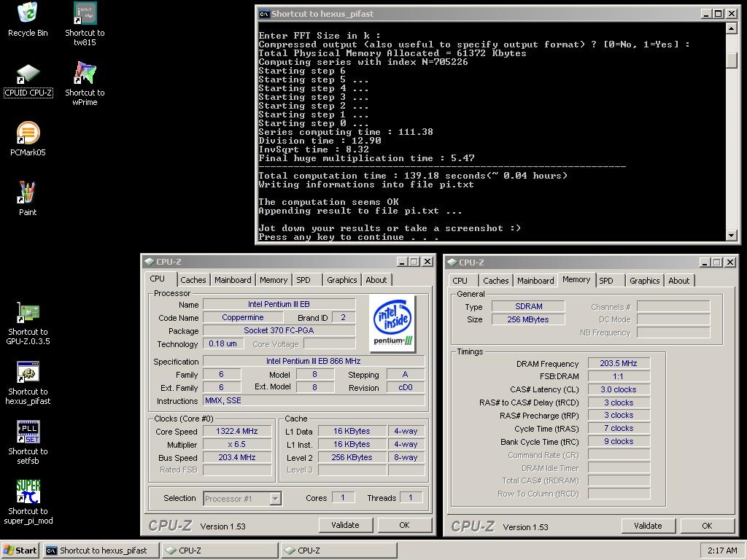Click the DRAM Frequency 203.5 MHz value
747x560 pixels.
pyautogui.click(x=619, y=363)
